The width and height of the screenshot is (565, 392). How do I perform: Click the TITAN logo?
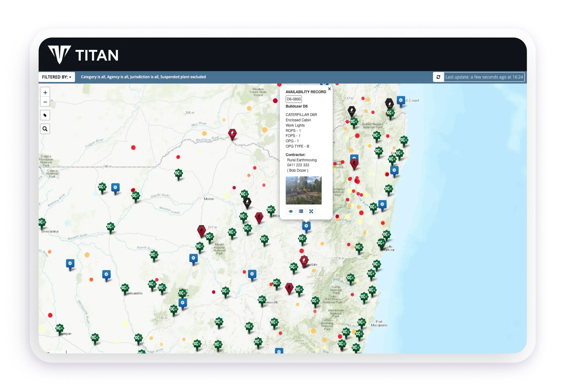pos(83,55)
